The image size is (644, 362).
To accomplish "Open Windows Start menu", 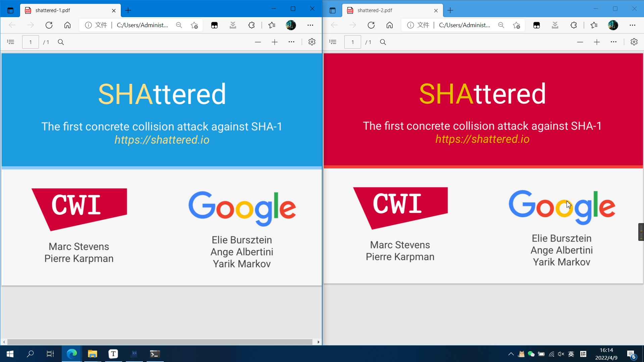I will point(10,354).
